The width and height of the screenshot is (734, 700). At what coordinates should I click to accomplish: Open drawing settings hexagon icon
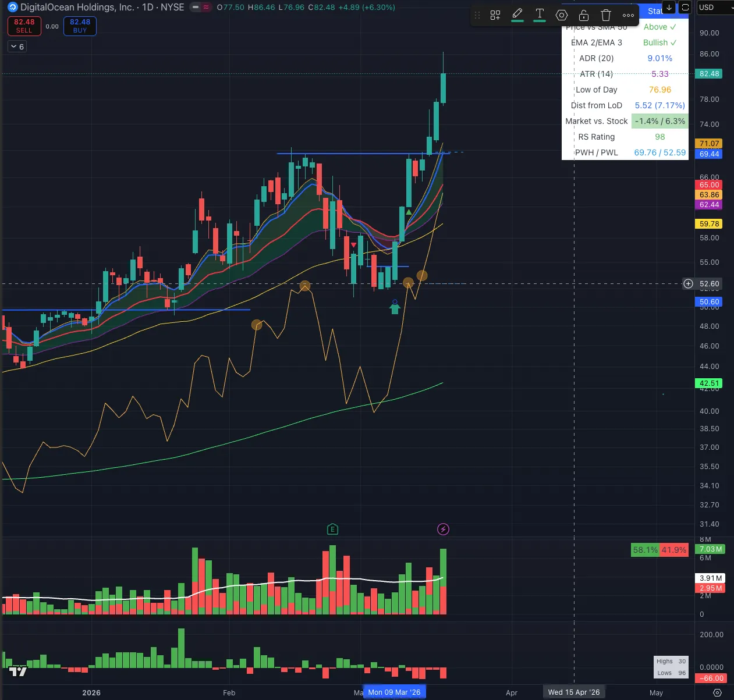click(562, 16)
